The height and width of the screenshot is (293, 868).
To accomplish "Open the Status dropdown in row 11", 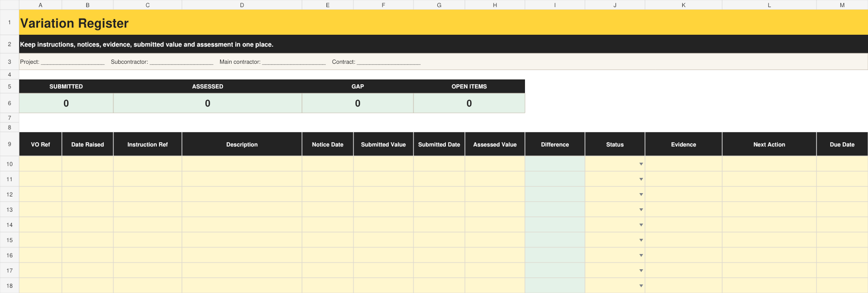I will [x=641, y=179].
